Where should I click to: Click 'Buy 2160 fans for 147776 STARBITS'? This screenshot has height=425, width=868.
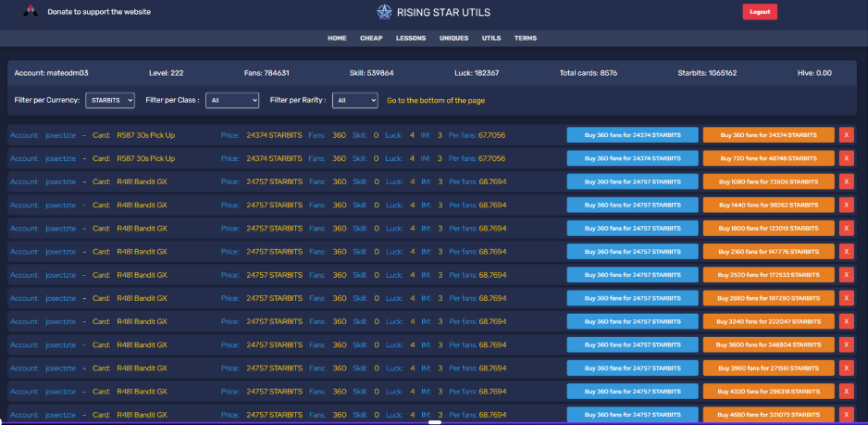pos(768,252)
